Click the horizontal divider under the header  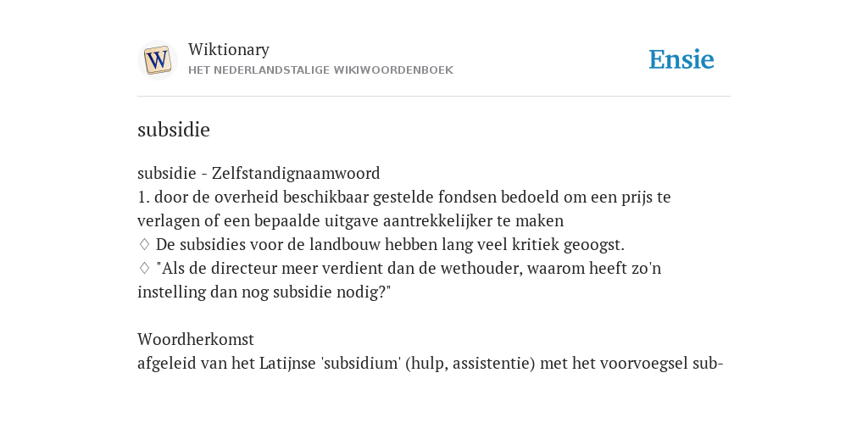pyautogui.click(x=434, y=97)
